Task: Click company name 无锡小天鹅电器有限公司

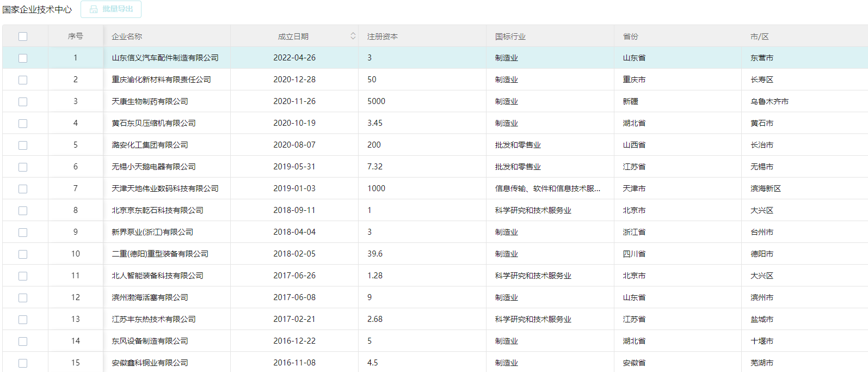Action: pos(153,167)
